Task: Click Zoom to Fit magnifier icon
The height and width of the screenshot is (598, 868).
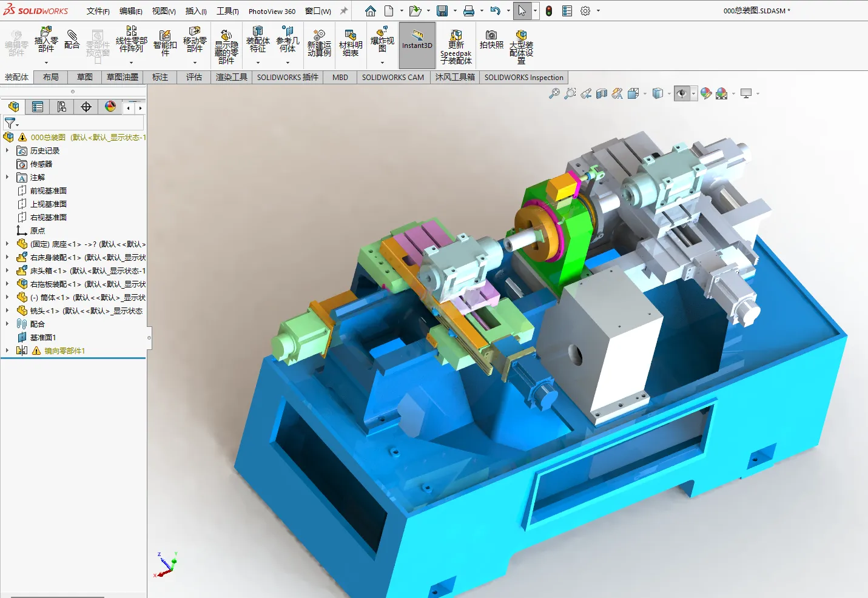Action: pyautogui.click(x=554, y=93)
